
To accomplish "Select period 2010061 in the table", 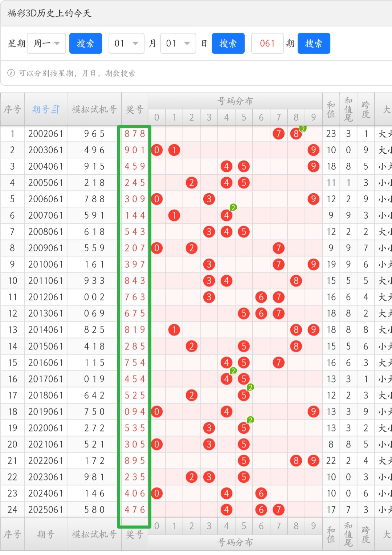I will tap(46, 264).
